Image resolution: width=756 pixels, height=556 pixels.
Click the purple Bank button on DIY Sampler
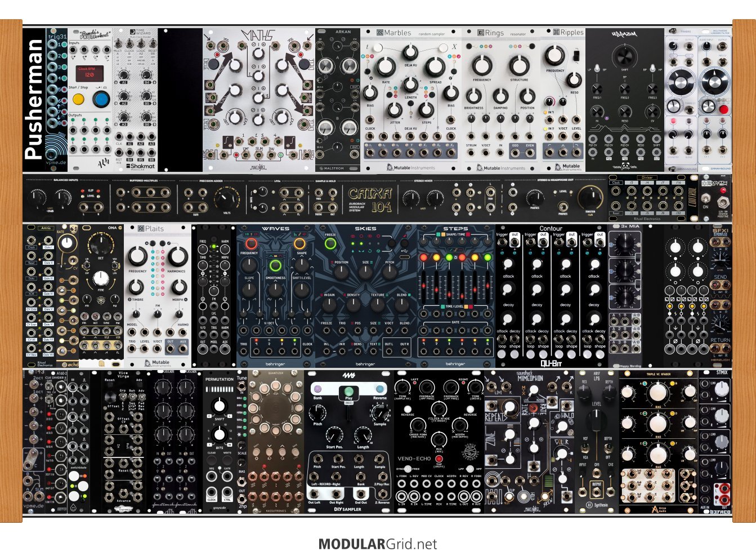pos(317,389)
